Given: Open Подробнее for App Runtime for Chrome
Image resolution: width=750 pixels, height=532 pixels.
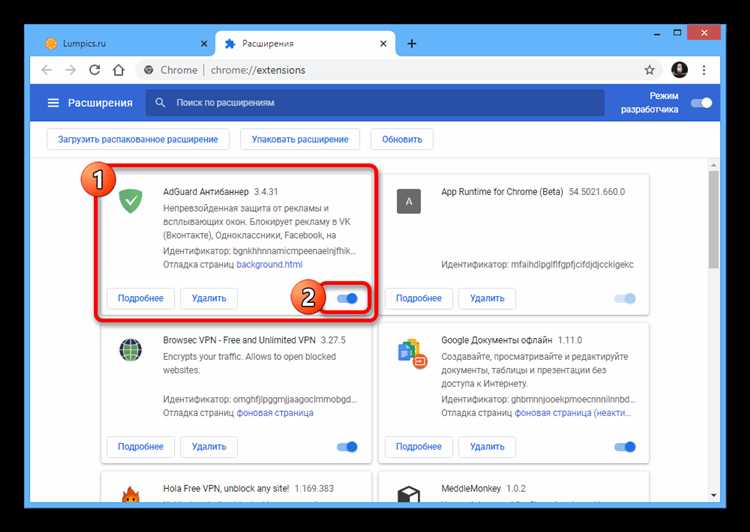Looking at the screenshot, I should pyautogui.click(x=419, y=298).
